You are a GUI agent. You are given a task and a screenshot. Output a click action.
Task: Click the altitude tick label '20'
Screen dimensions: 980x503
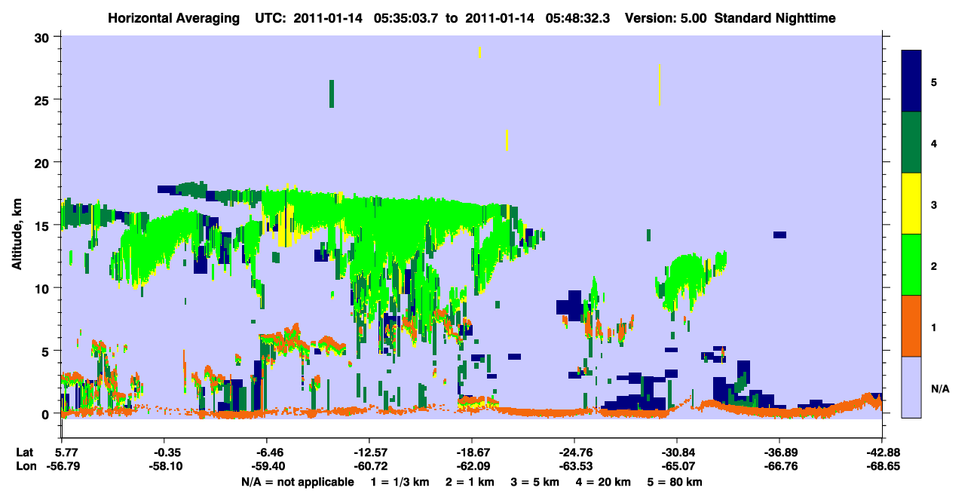click(44, 163)
